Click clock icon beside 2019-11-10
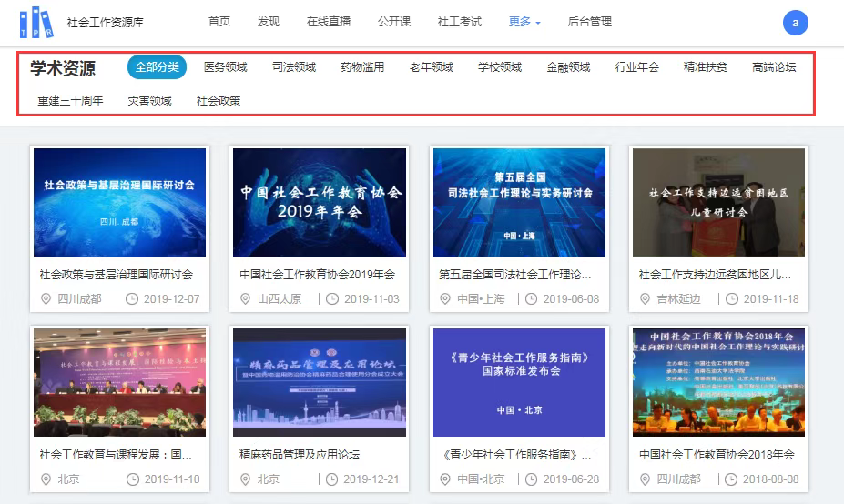 pos(132,479)
